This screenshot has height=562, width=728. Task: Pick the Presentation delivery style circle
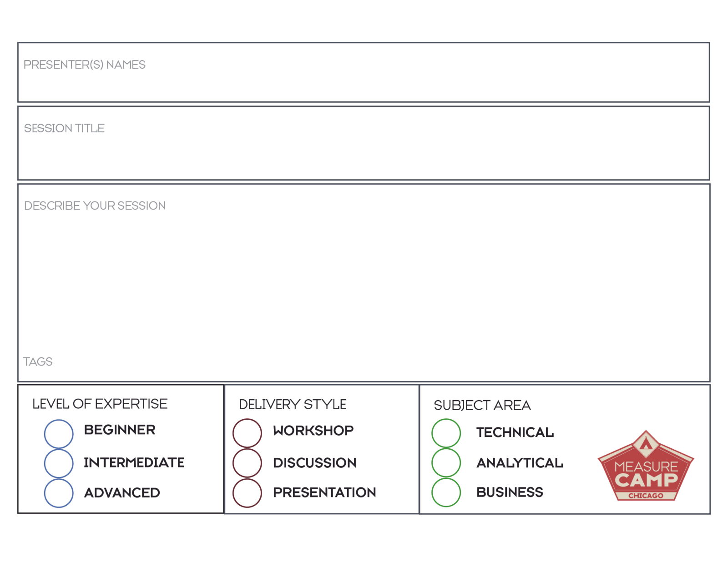point(247,493)
